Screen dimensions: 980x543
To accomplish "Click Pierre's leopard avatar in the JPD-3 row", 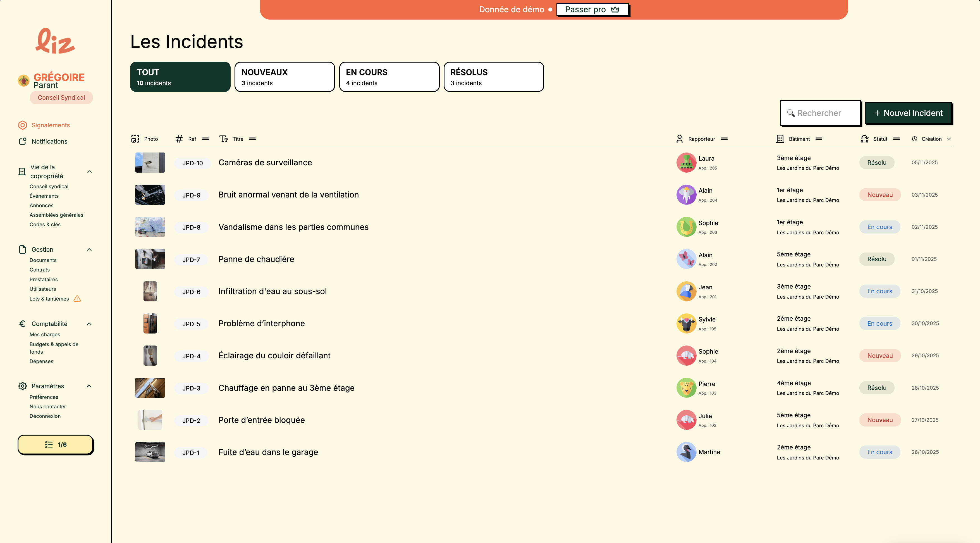I will pyautogui.click(x=686, y=388).
